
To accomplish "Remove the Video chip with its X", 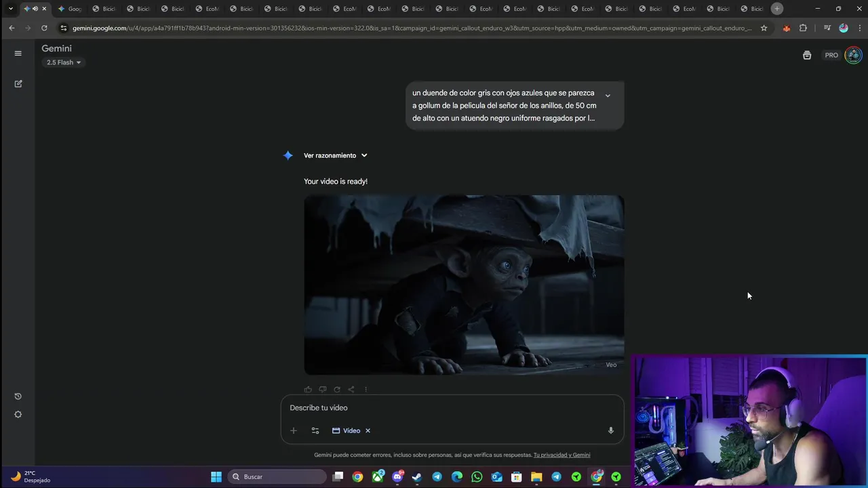I will pos(368,431).
